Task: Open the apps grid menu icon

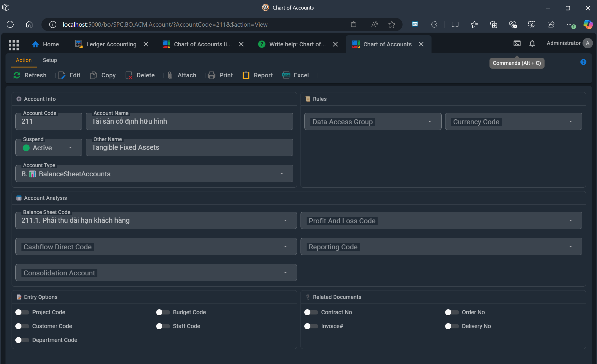Action: (14, 45)
